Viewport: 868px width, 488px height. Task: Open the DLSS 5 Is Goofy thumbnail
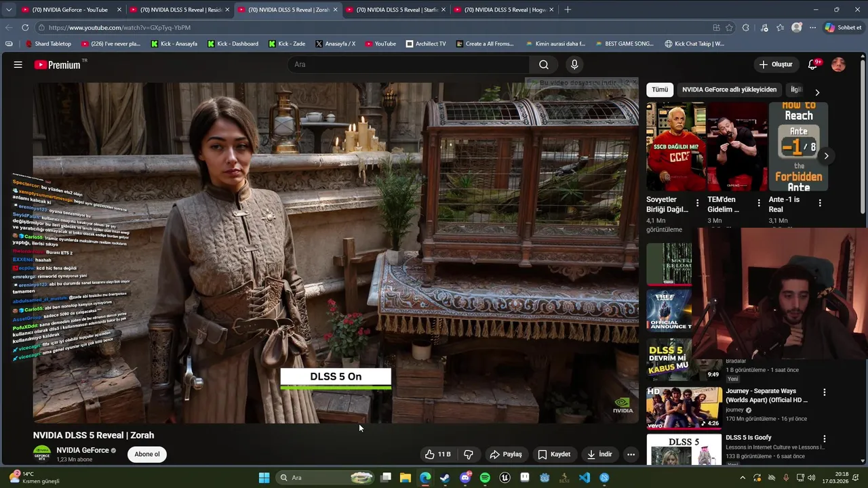click(x=684, y=450)
